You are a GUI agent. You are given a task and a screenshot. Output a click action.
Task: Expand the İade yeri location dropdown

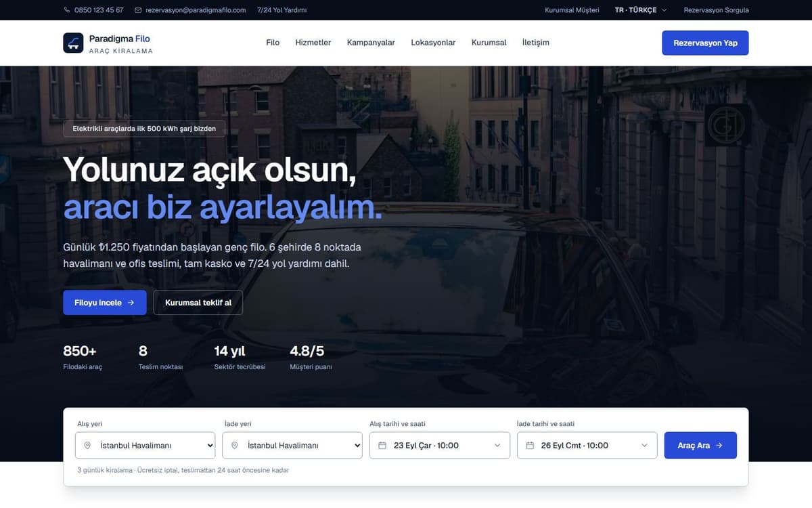point(292,446)
